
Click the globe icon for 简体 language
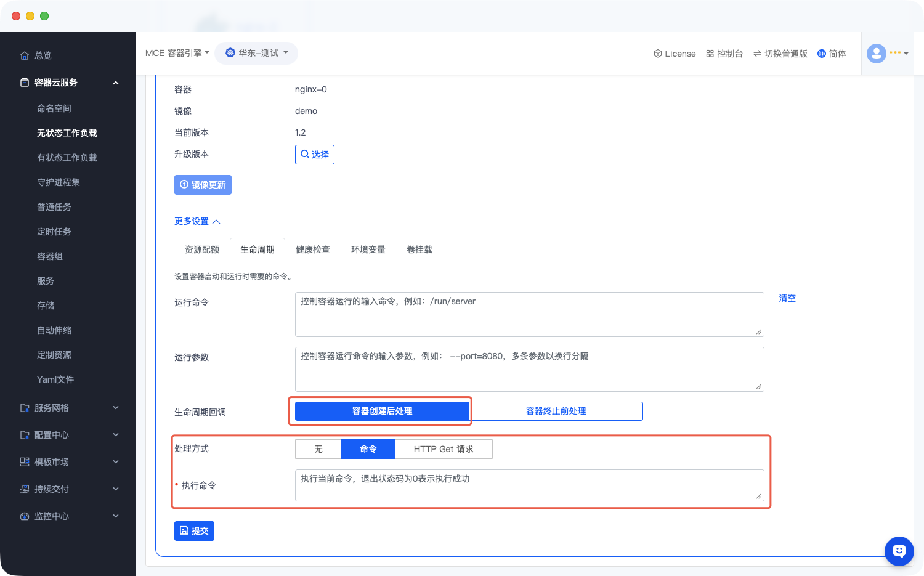coord(821,54)
